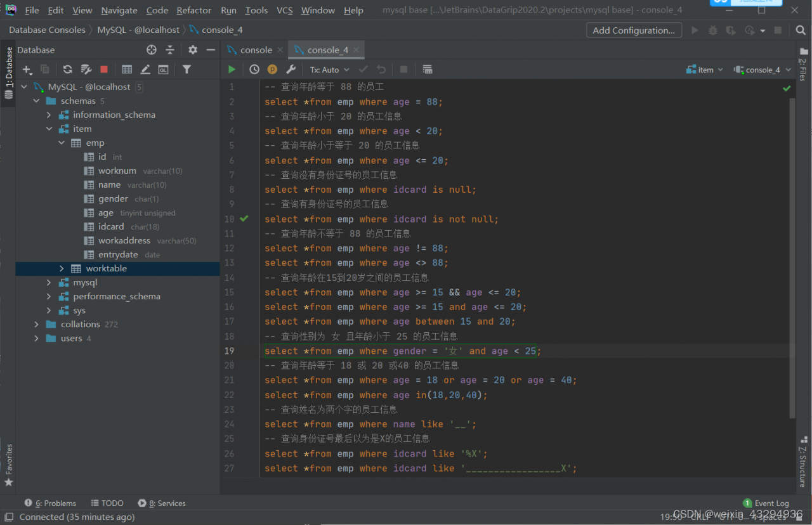The height and width of the screenshot is (525, 812).
Task: Toggle the In-Editor Results table icon
Action: click(x=427, y=70)
